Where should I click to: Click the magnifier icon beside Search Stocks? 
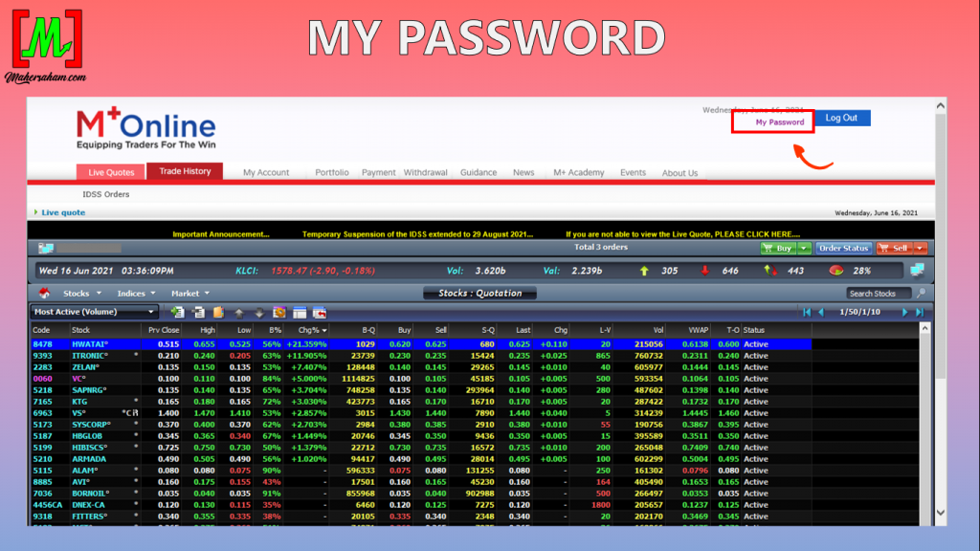coord(921,293)
